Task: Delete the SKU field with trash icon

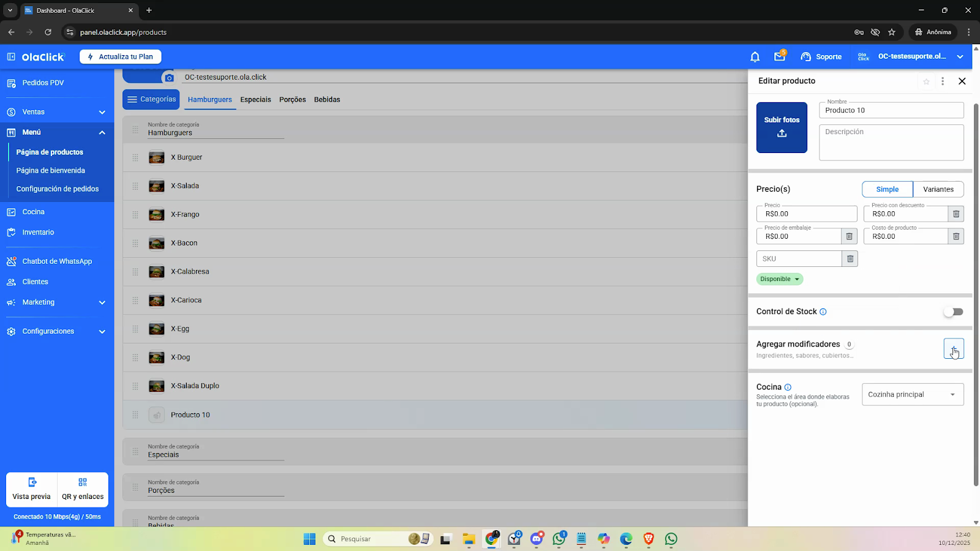Action: pos(850,259)
